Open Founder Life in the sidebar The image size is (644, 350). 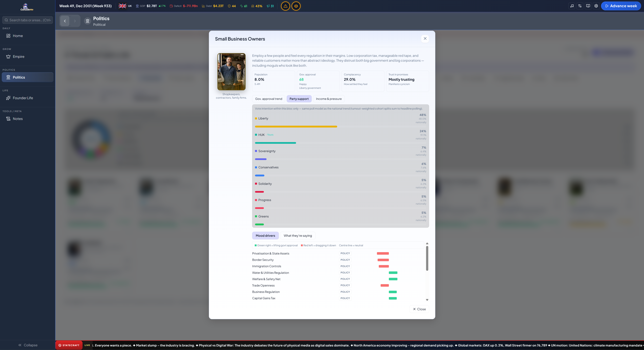tap(28, 98)
